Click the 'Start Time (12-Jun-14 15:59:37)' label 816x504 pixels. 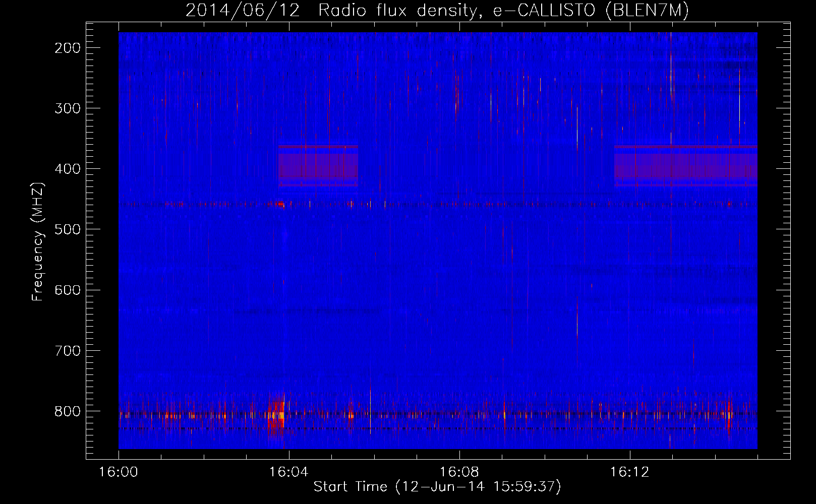[x=437, y=487]
